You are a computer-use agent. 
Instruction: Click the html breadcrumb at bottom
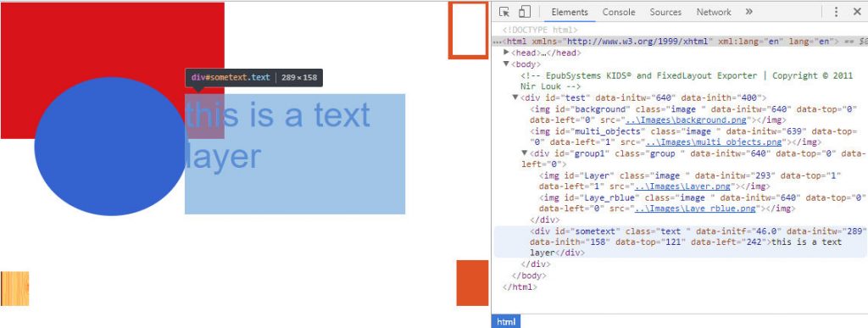[x=505, y=322]
